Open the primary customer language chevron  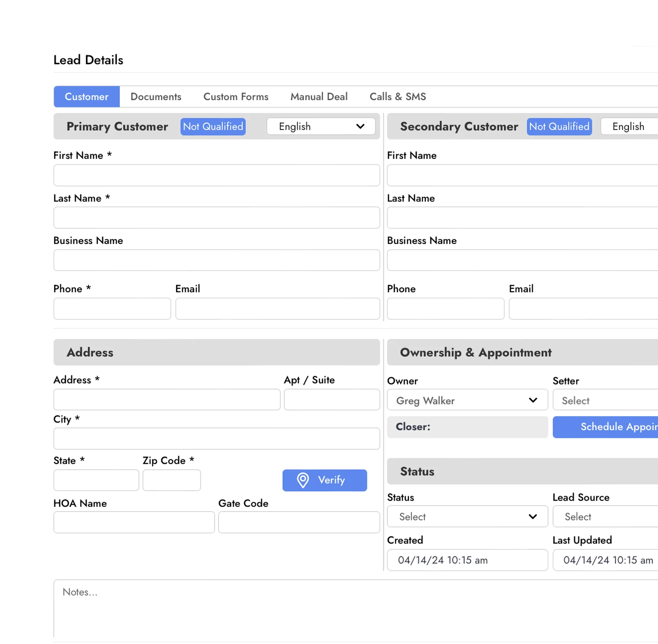coord(359,126)
